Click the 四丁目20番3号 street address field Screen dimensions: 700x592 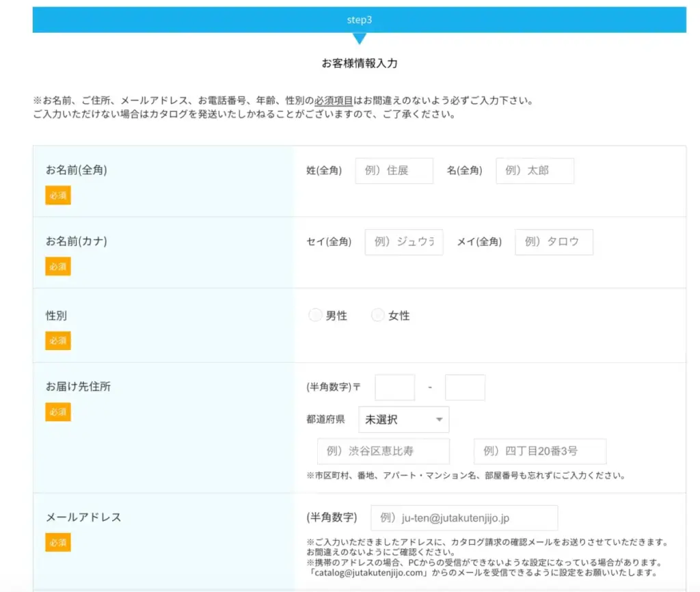[540, 451]
